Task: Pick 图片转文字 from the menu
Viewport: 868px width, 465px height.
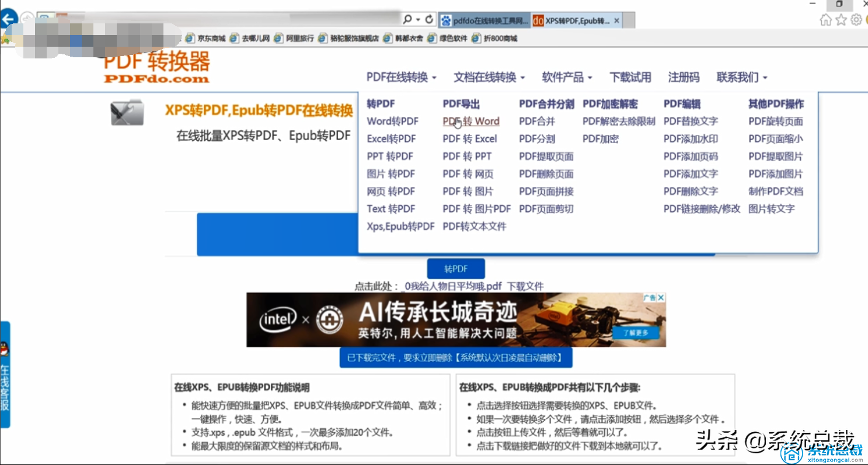Action: [772, 209]
